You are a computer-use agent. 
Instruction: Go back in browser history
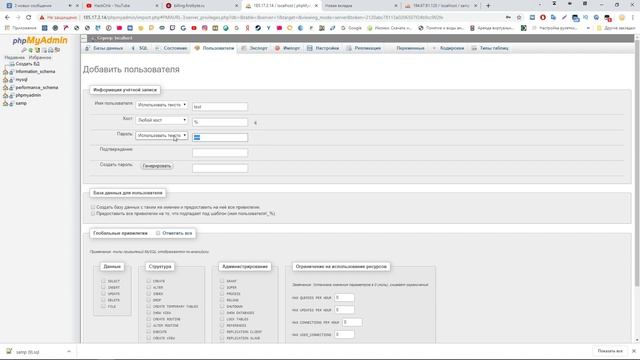[x=7, y=18]
